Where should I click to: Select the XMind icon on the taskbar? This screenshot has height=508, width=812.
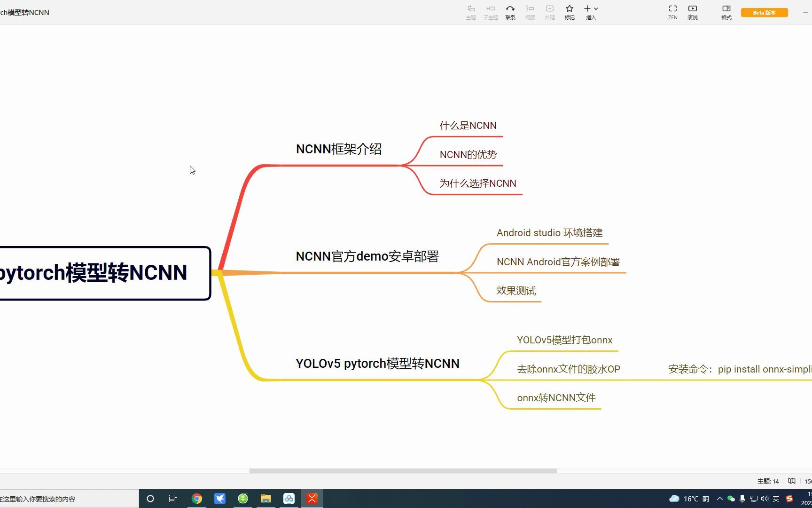point(312,498)
